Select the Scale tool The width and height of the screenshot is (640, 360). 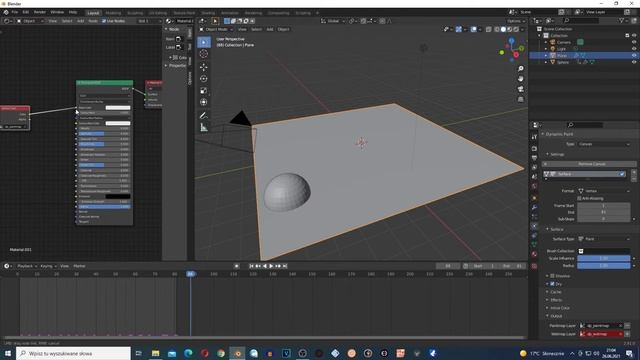[x=204, y=90]
